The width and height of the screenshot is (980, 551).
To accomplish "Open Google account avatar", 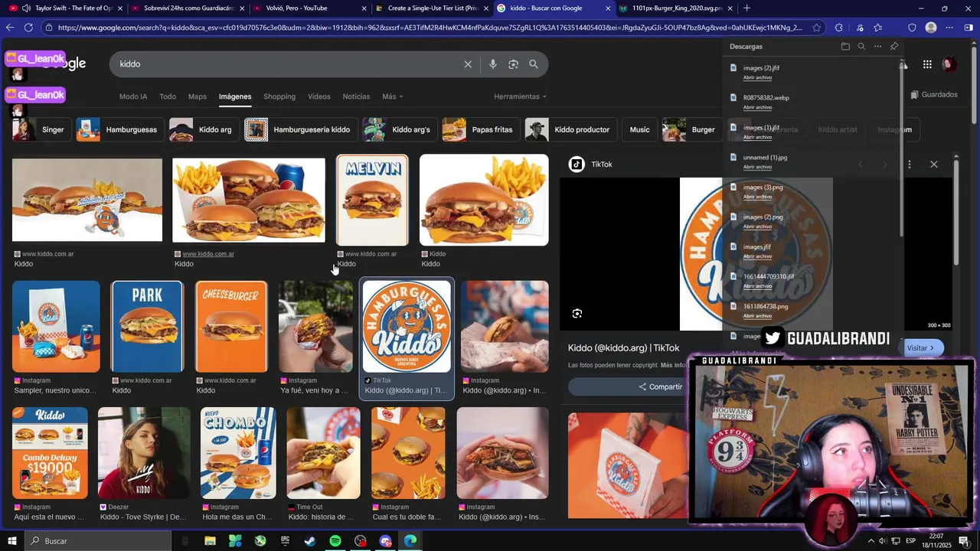I will tap(949, 64).
